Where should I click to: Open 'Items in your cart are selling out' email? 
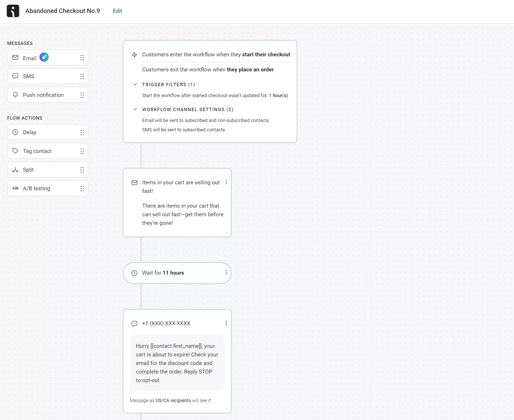[x=181, y=187]
